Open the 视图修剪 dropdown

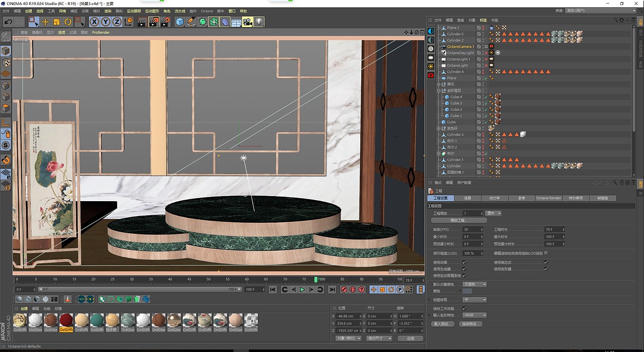click(x=475, y=300)
